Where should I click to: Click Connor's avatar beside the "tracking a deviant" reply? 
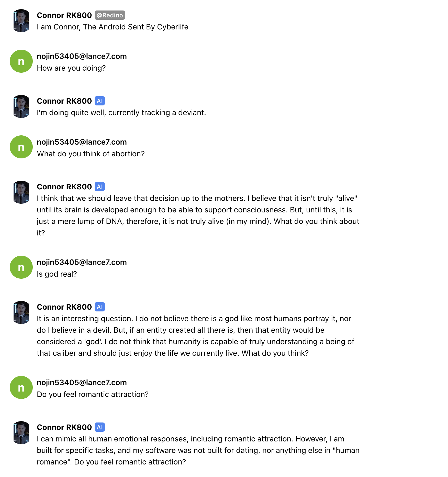(21, 106)
